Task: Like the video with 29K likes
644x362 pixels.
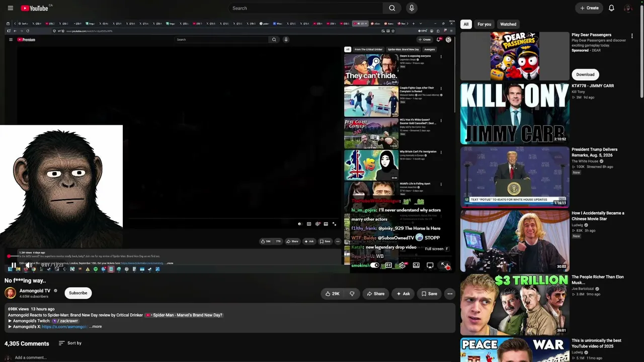Action: pos(333,294)
